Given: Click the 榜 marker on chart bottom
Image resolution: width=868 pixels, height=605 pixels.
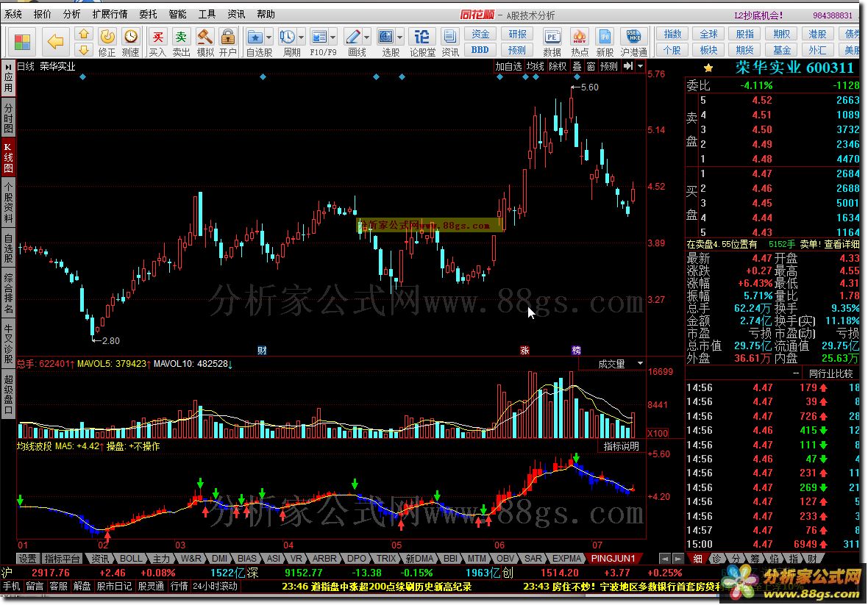Looking at the screenshot, I should [576, 350].
